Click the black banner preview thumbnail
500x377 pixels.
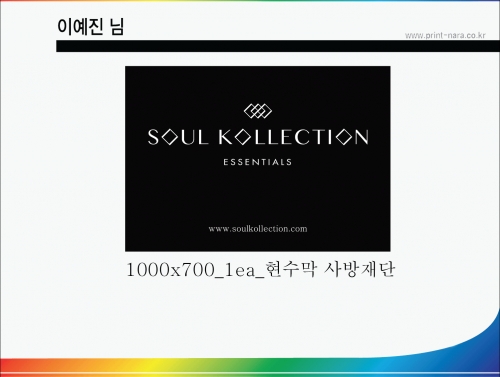(258, 159)
